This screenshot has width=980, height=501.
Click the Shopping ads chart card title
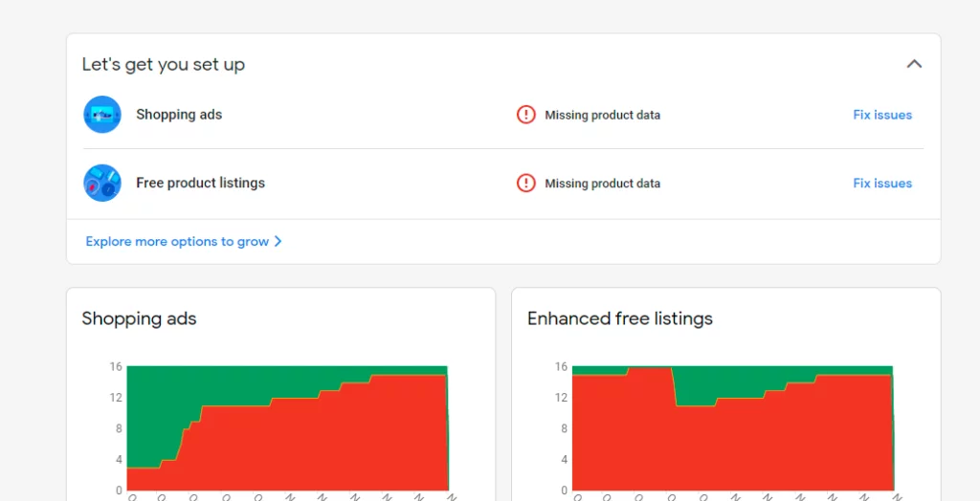point(139,319)
